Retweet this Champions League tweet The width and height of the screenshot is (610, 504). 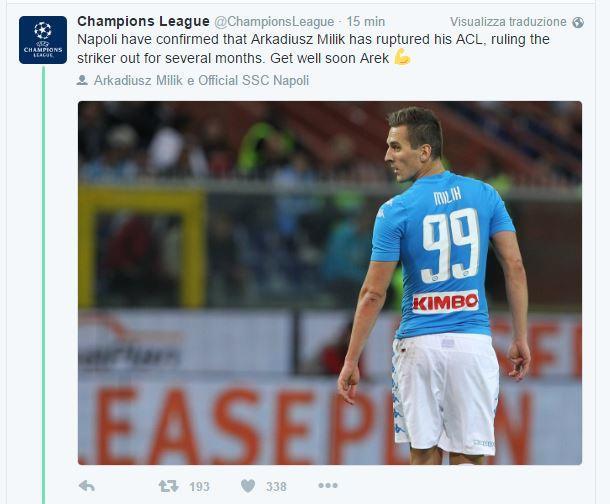point(168,486)
